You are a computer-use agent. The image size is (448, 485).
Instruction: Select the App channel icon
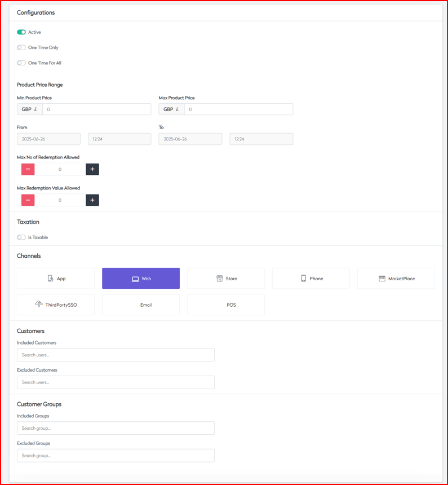point(51,279)
